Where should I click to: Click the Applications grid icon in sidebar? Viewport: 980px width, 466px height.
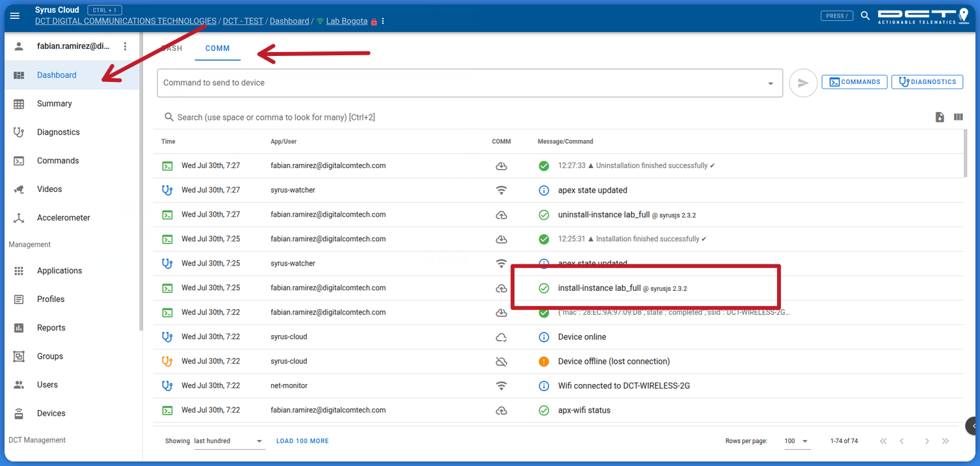(19, 271)
